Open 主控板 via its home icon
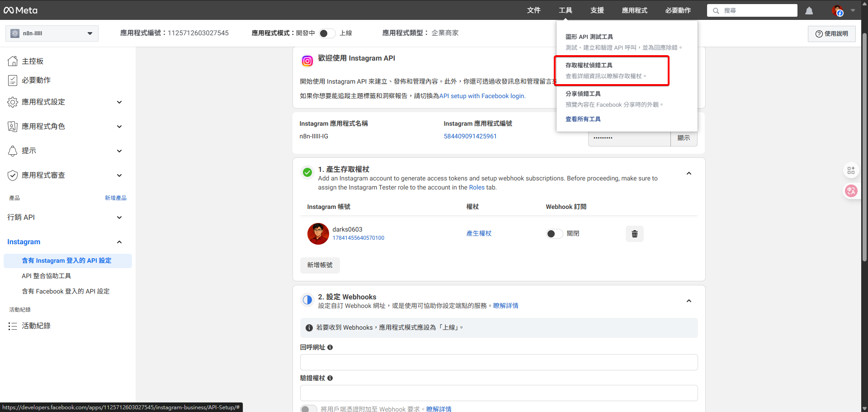 pyautogui.click(x=13, y=61)
